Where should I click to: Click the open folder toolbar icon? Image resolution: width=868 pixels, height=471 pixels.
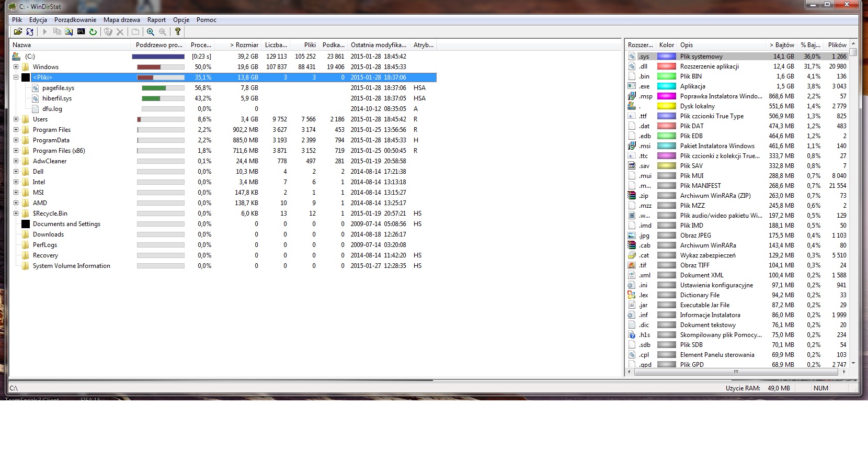tap(18, 32)
